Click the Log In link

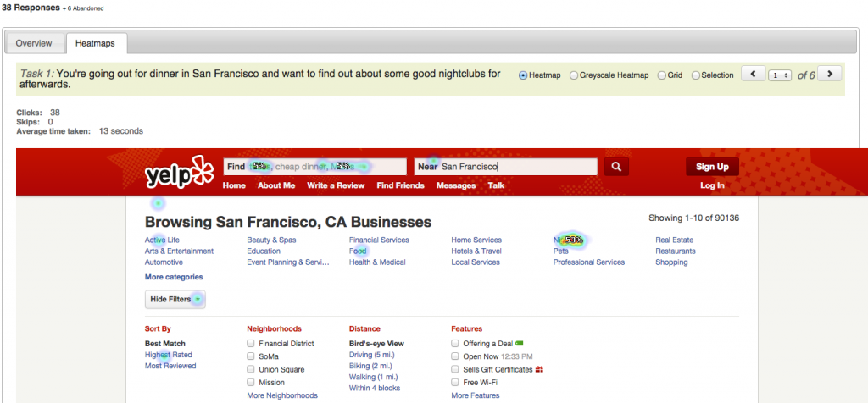pyautogui.click(x=712, y=185)
